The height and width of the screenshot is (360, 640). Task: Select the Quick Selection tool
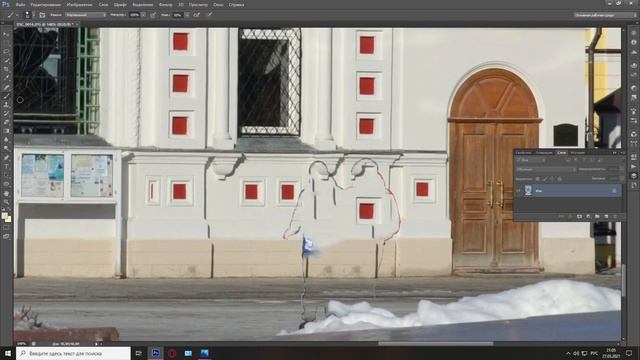(x=6, y=60)
